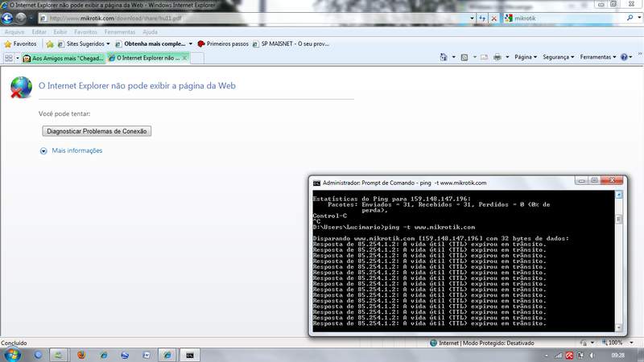
Task: Open Primeiros passos bookmark
Action: click(x=223, y=44)
